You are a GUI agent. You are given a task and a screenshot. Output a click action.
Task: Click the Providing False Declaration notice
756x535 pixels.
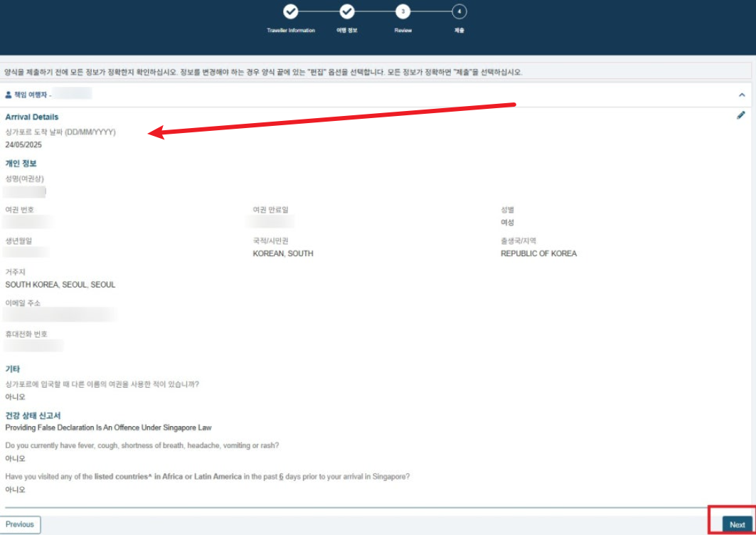[x=109, y=428]
